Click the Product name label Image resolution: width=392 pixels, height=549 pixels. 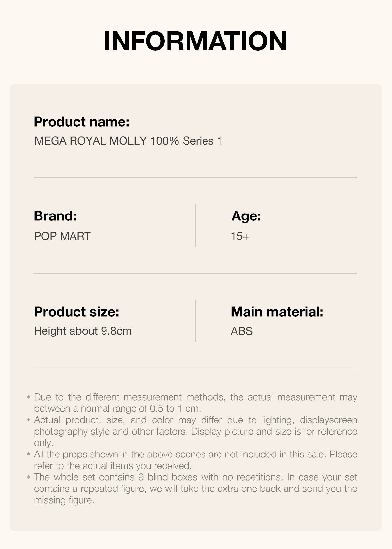coord(82,122)
